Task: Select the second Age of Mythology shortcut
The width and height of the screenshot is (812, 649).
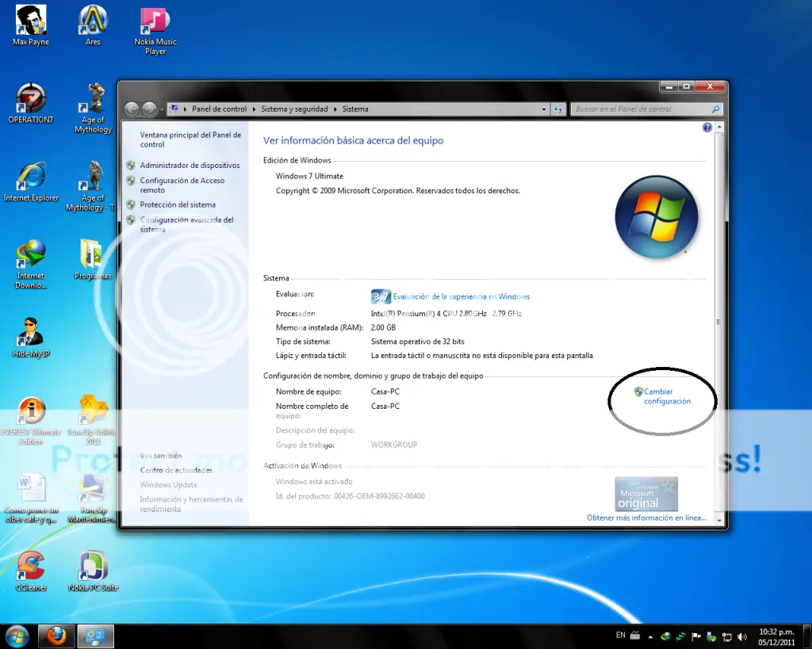Action: 91,185
